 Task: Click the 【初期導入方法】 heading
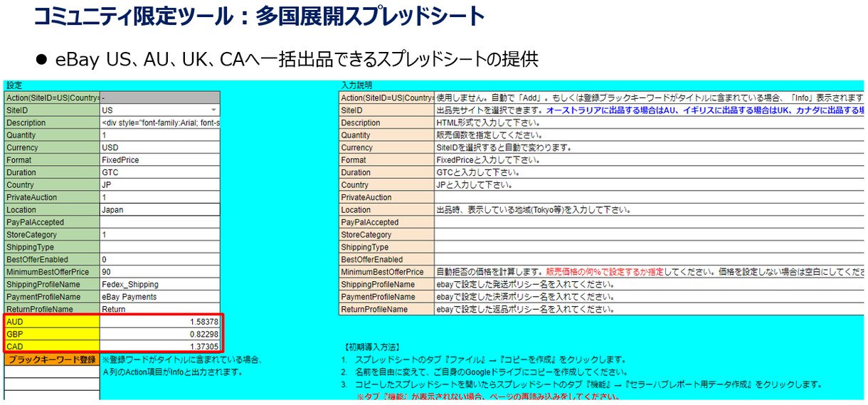[x=374, y=347]
